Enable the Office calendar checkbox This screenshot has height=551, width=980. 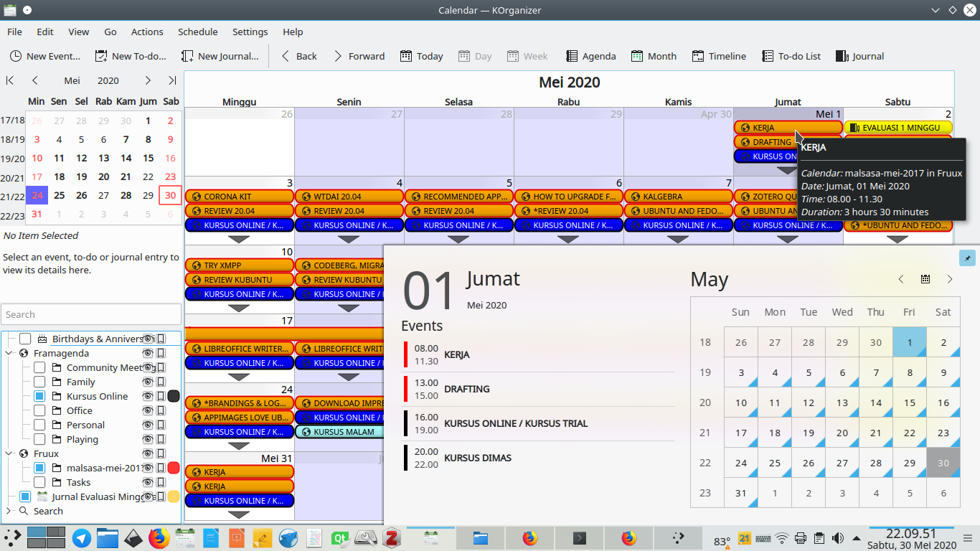click(39, 410)
